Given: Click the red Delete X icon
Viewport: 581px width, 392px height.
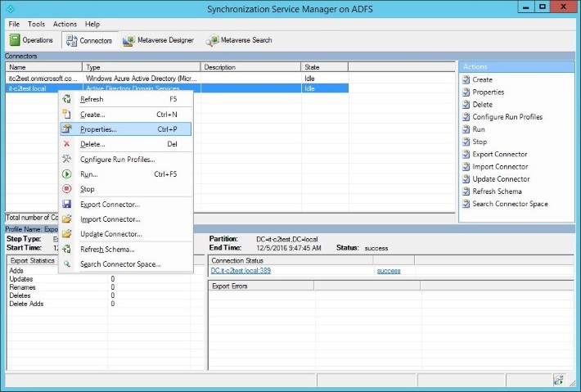Looking at the screenshot, I should (x=67, y=144).
